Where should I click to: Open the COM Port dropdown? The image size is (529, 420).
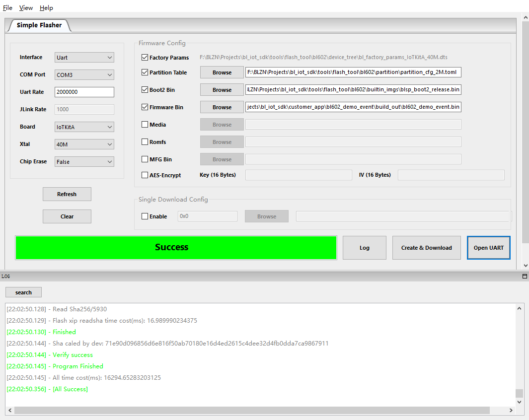(x=84, y=74)
